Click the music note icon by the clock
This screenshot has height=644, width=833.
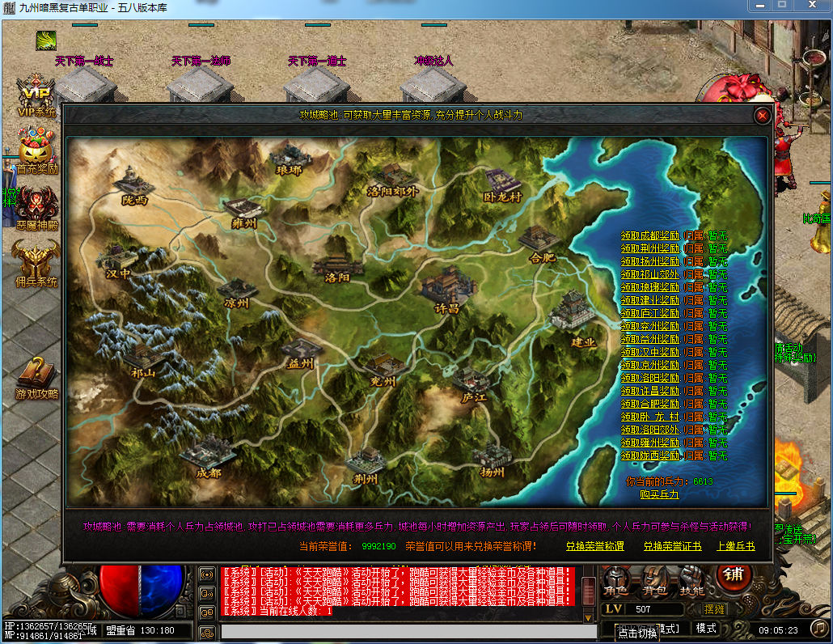(x=820, y=628)
